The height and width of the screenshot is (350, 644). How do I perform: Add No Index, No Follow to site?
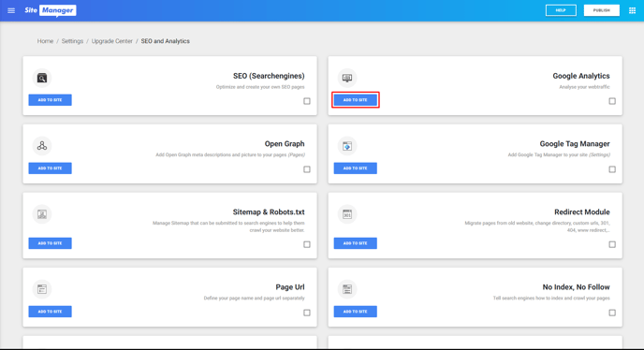[x=356, y=312]
